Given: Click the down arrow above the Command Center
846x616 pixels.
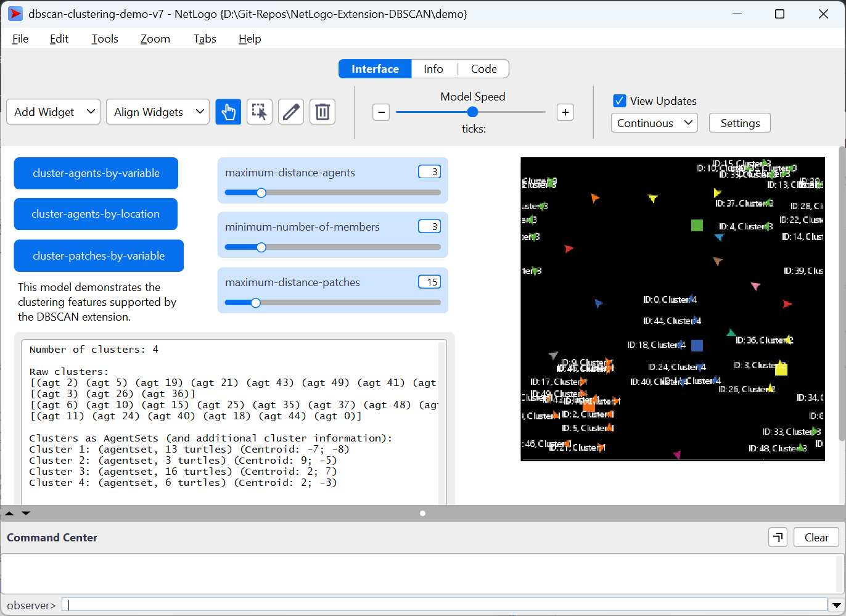Looking at the screenshot, I should click(x=25, y=513).
